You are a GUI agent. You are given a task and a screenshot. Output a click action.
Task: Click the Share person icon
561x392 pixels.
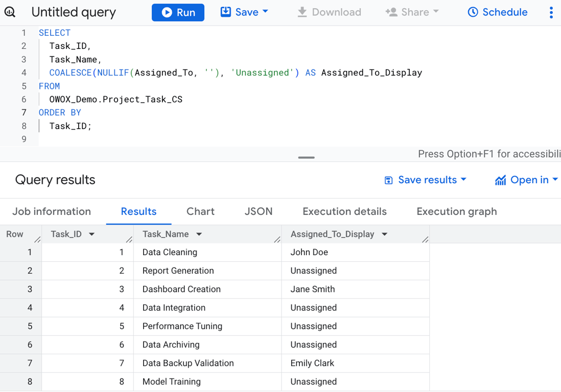(391, 12)
